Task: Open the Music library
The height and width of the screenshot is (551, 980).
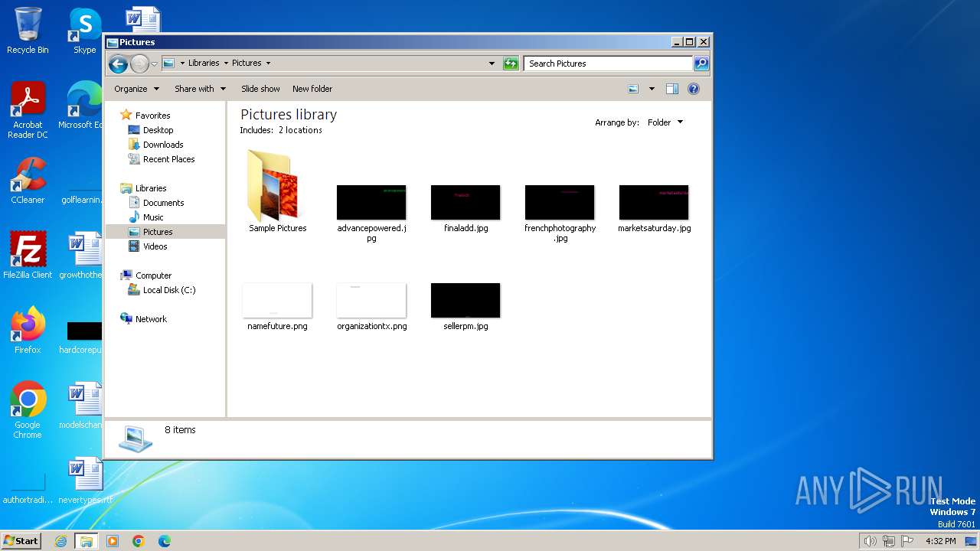Action: [x=153, y=217]
